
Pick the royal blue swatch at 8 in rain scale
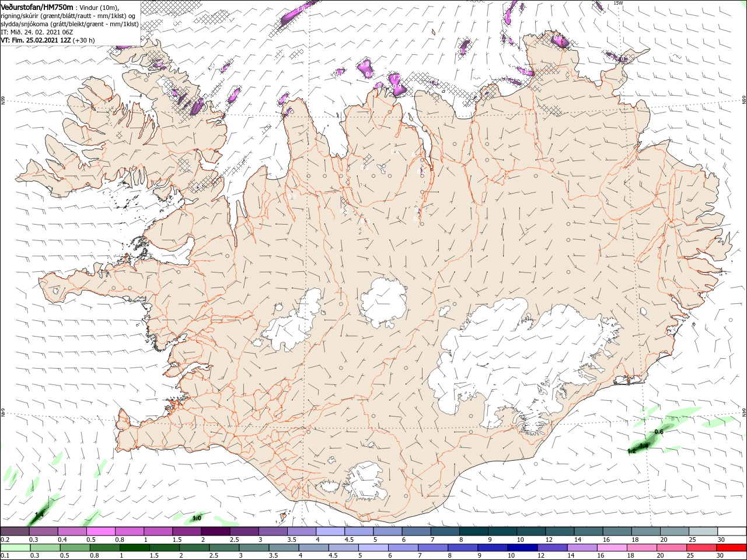point(463,548)
